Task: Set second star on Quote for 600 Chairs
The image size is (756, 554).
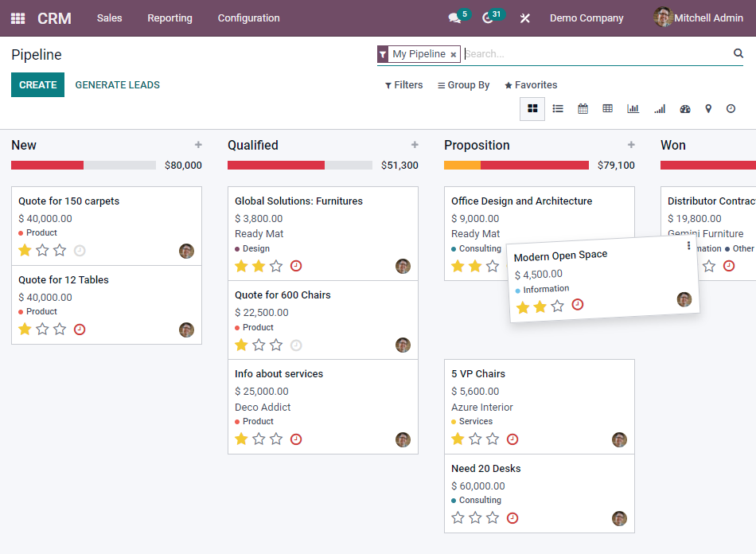Action: point(259,345)
